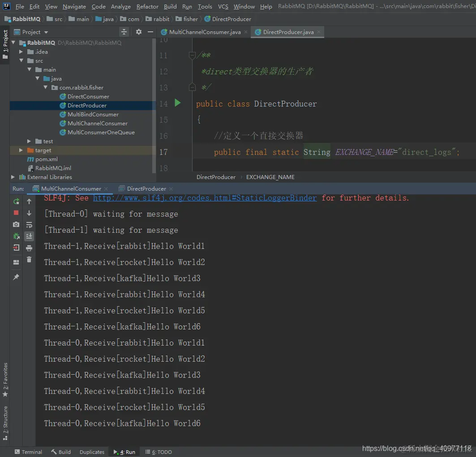This screenshot has width=476, height=457.
Task: Close the DirectProducer run tab
Action: (171, 189)
